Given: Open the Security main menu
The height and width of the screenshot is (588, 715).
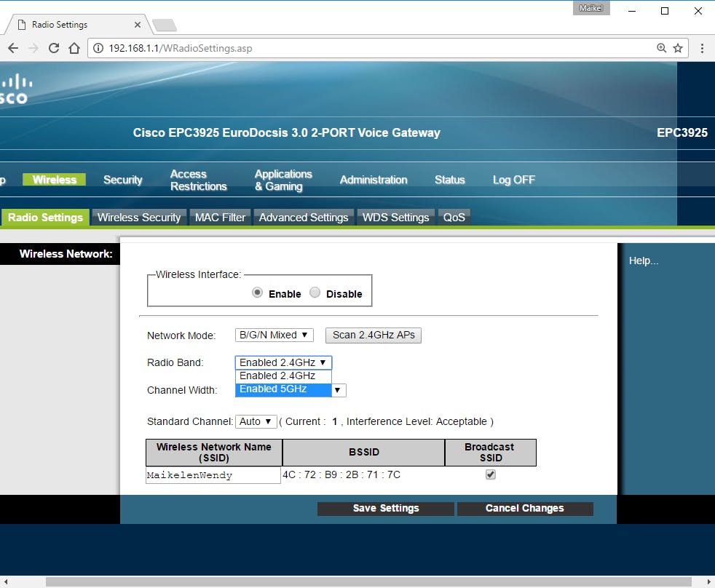Looking at the screenshot, I should click(x=122, y=180).
